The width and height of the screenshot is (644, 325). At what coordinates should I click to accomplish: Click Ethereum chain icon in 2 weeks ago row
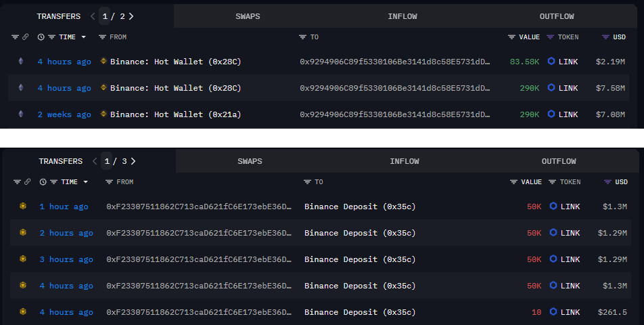point(21,114)
